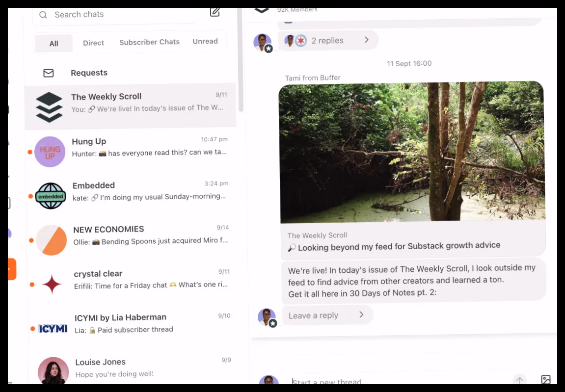Open the NEW ECONOMIES chat
This screenshot has width=565, height=392.
tap(132, 239)
